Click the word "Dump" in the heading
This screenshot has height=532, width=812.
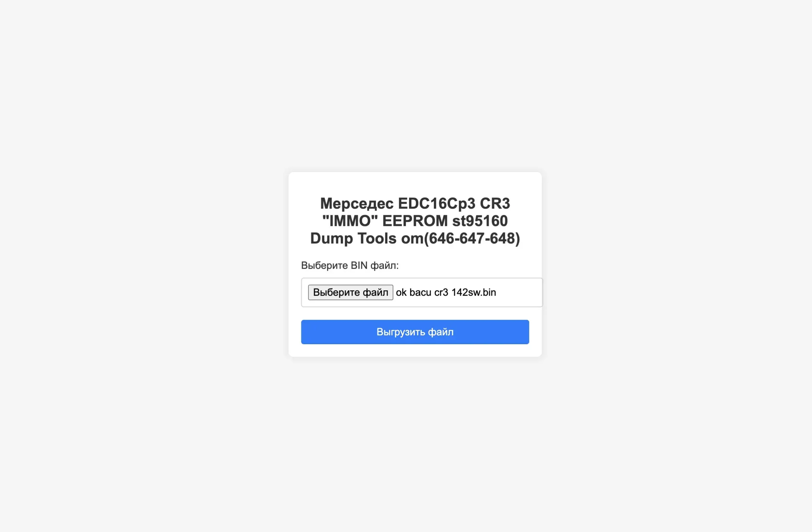click(x=331, y=238)
